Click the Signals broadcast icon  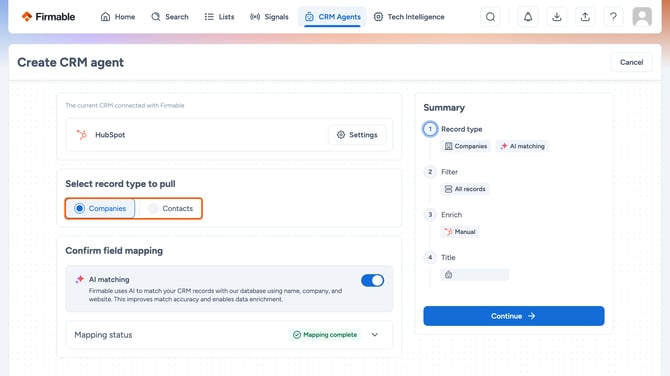click(255, 17)
